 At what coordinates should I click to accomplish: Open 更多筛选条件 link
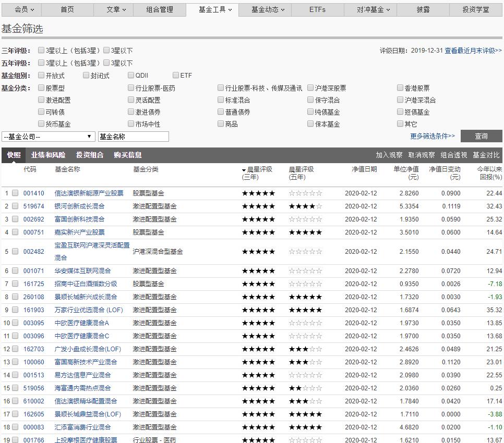click(433, 136)
